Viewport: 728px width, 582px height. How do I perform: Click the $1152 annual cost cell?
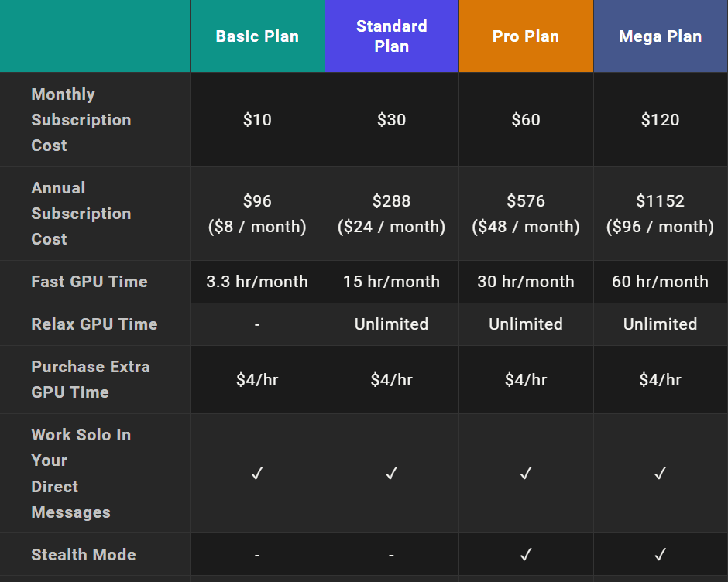pos(660,214)
